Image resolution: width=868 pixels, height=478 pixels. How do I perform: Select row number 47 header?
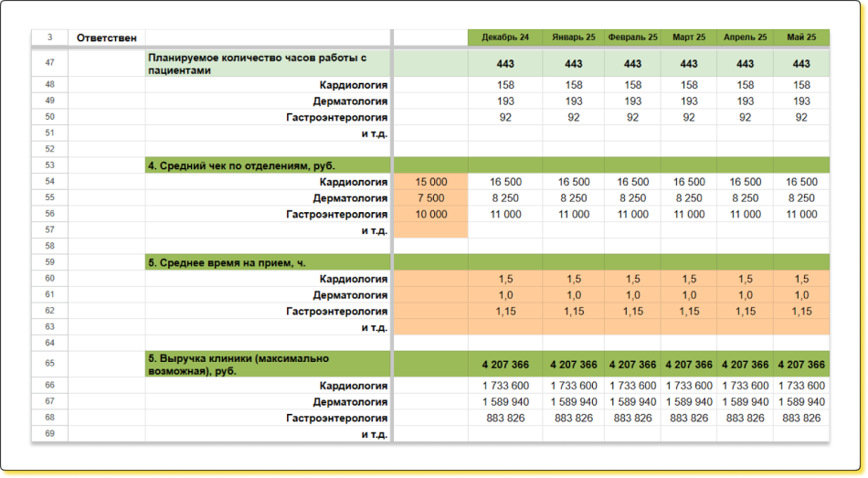point(49,63)
